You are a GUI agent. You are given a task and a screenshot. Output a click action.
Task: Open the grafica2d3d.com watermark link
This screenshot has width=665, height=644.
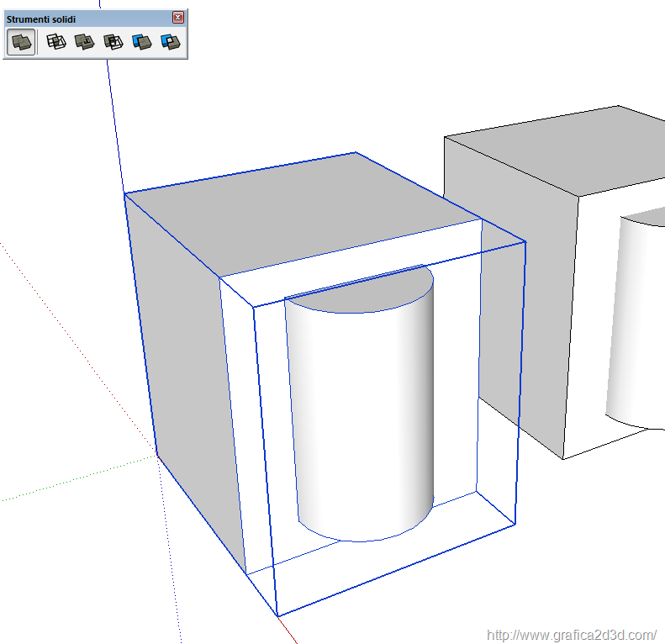click(571, 635)
